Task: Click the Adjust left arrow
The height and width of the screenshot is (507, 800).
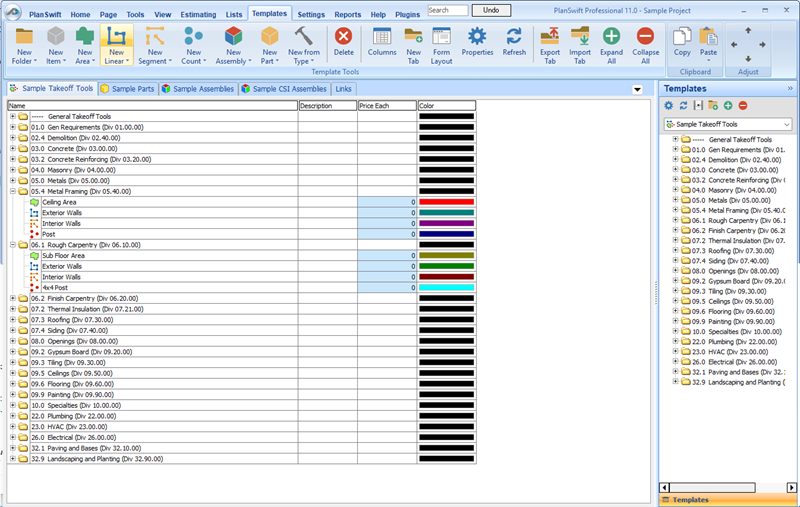Action: point(734,45)
